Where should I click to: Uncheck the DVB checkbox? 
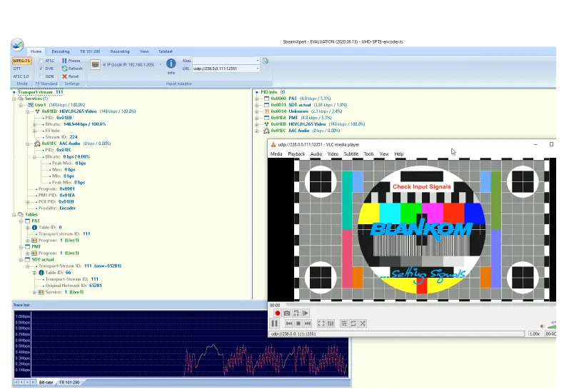41,69
